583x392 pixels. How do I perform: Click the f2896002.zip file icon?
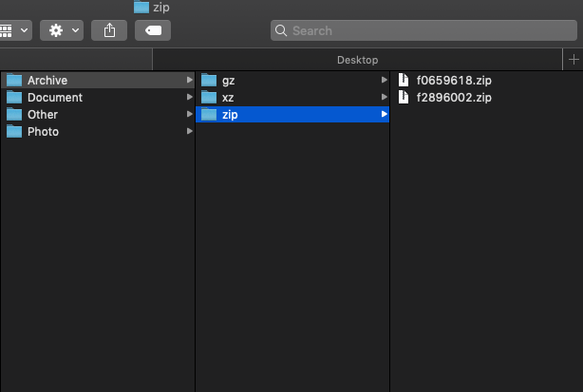click(x=404, y=97)
